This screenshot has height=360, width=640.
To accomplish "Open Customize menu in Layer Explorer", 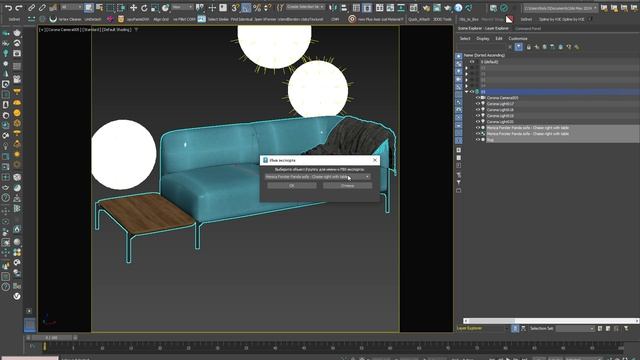I will (x=518, y=38).
